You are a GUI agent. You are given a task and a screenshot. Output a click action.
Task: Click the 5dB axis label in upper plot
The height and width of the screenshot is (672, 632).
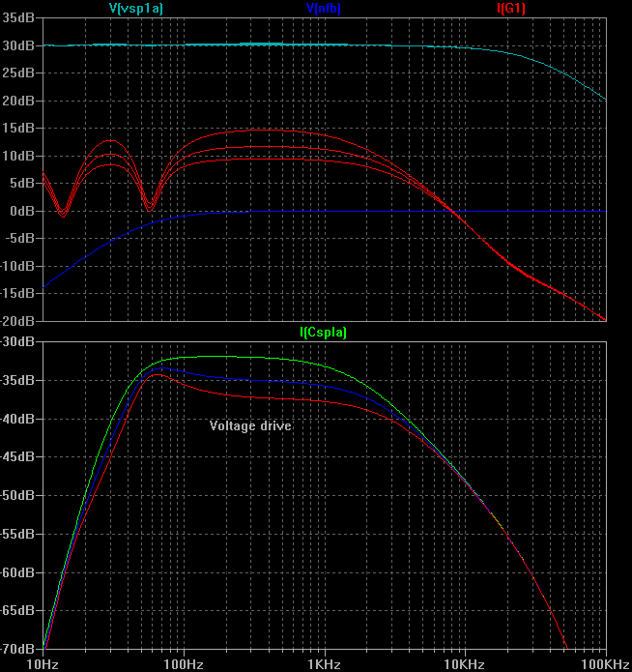(x=22, y=183)
